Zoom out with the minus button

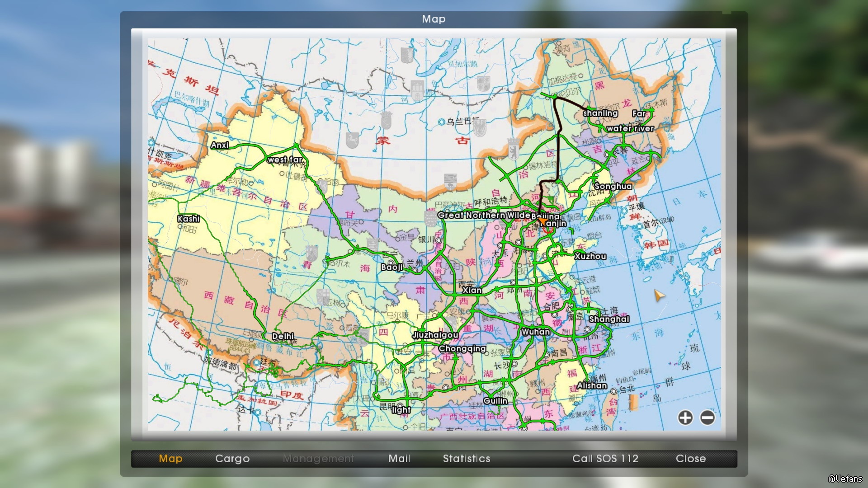pyautogui.click(x=707, y=418)
